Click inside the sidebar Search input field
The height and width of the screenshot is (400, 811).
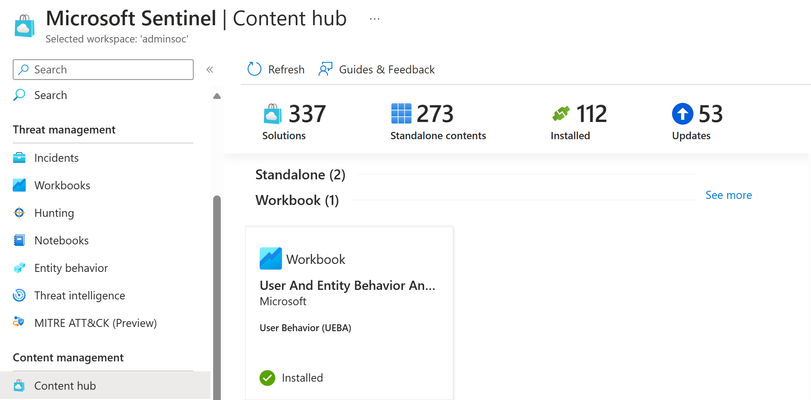pyautogui.click(x=103, y=69)
